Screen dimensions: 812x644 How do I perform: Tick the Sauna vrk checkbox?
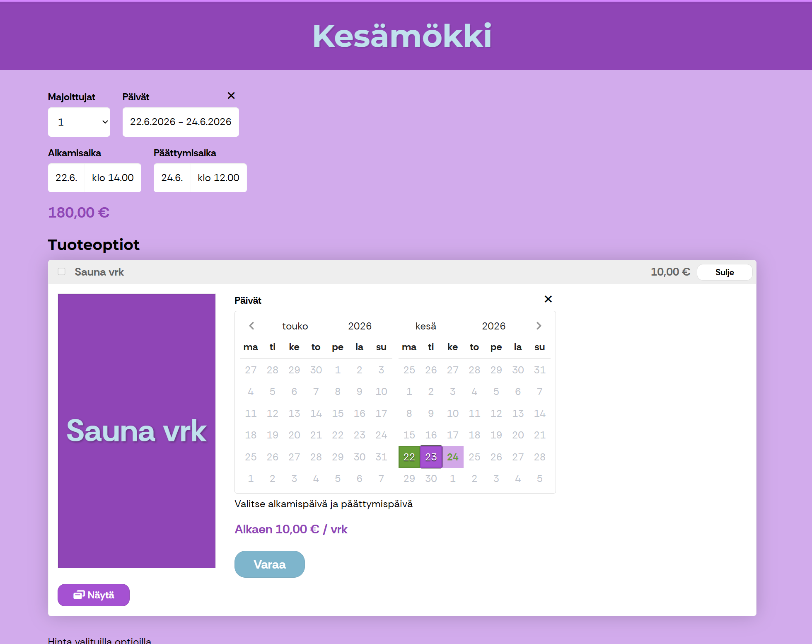click(62, 271)
